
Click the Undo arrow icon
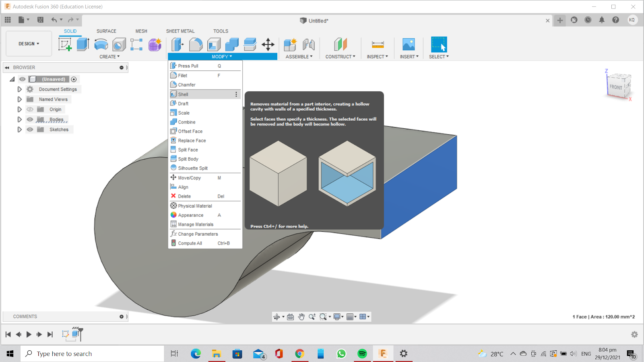tap(54, 20)
